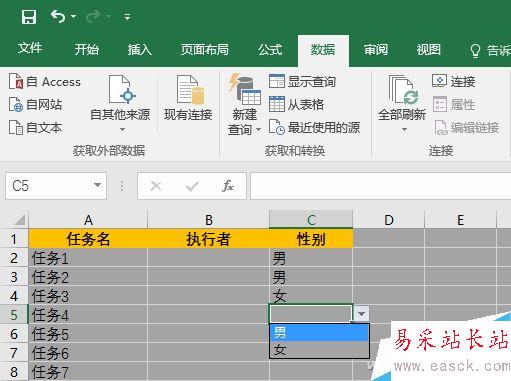
Task: Select column E header
Action: [x=460, y=220]
